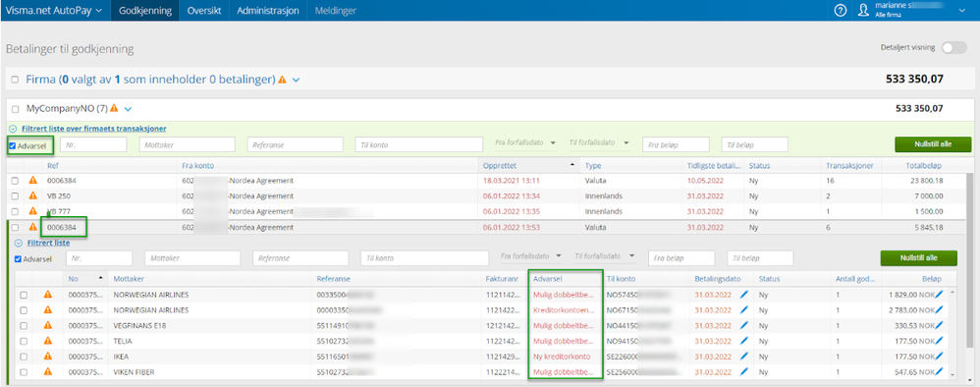
Task: Open the Oversikt tab
Action: [204, 11]
